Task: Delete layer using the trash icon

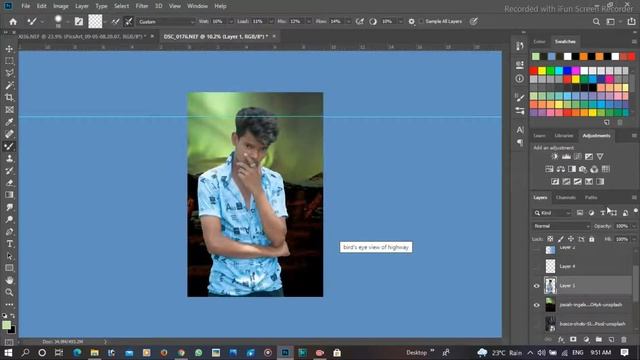Action: [x=624, y=339]
